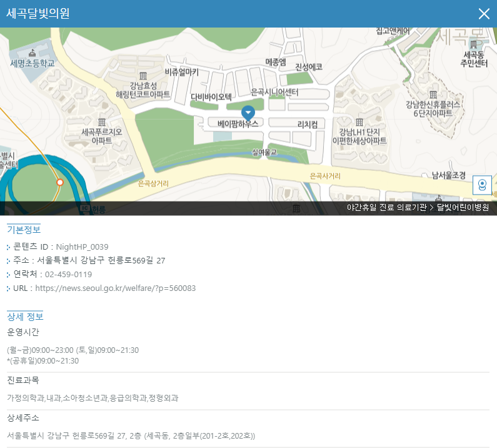Click the phone number 02-459-0119
The height and width of the screenshot is (448, 497).
tap(69, 275)
